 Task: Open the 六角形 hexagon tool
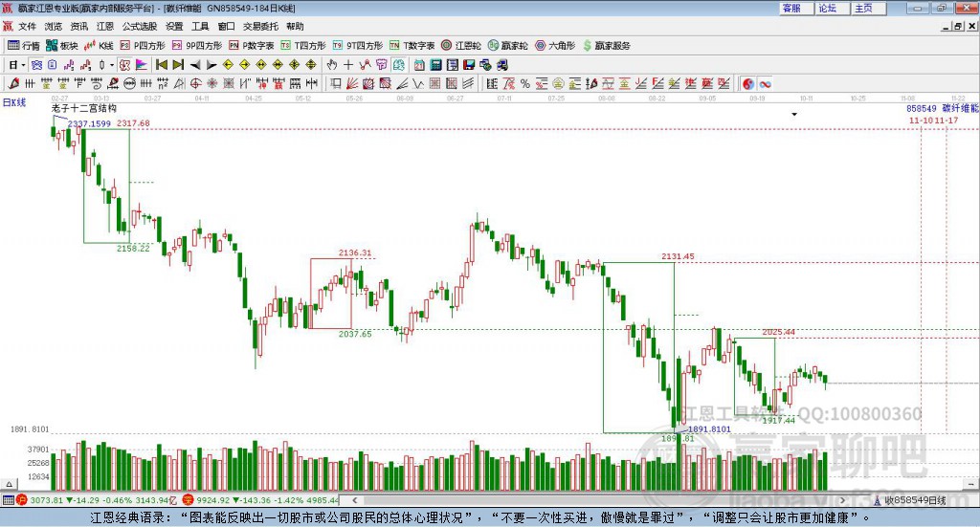tap(555, 46)
